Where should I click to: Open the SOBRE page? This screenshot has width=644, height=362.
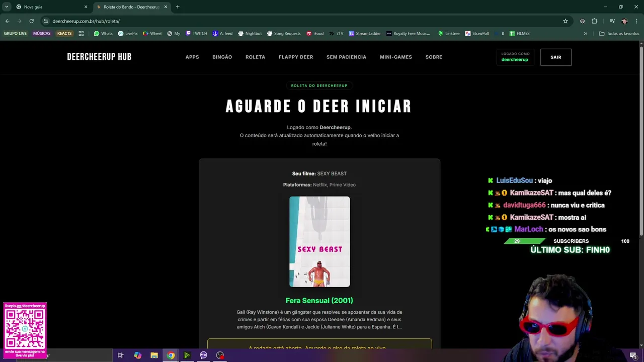tap(434, 57)
